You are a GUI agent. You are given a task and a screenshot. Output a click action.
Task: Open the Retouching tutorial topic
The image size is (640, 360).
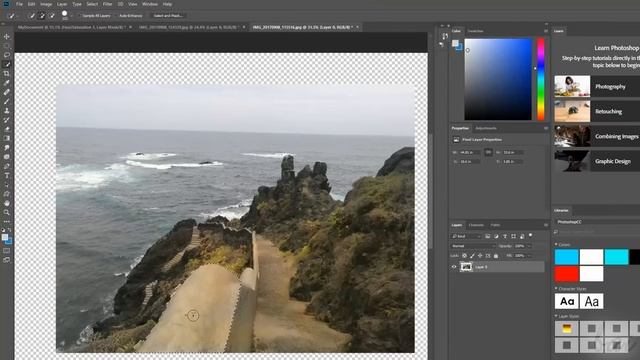pyautogui.click(x=597, y=111)
